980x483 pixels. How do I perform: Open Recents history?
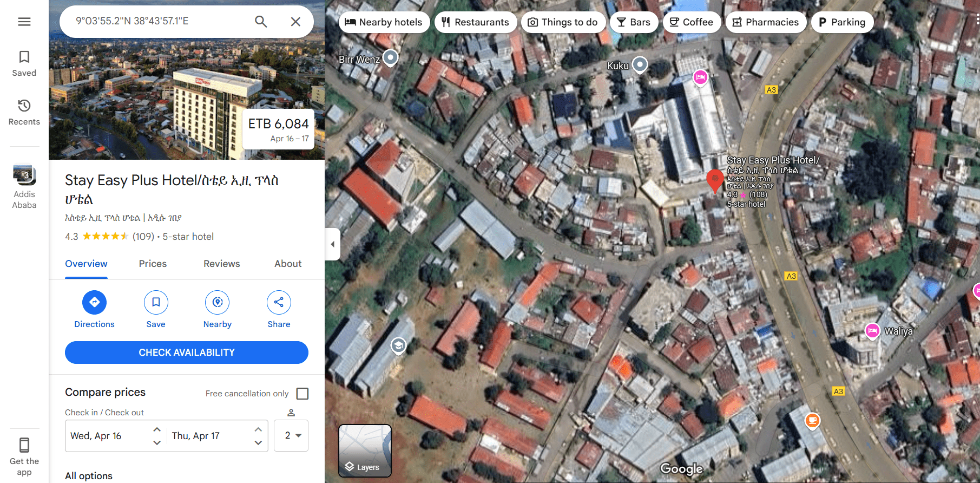pos(24,112)
